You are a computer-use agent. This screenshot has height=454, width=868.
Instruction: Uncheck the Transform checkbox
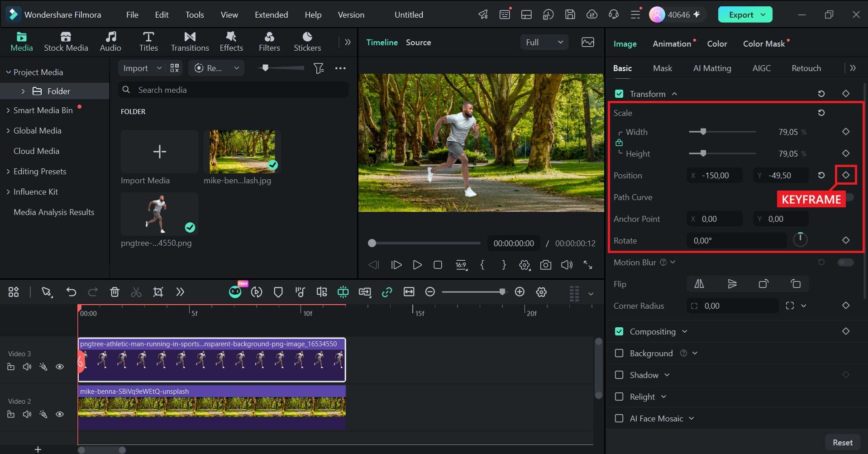(619, 94)
